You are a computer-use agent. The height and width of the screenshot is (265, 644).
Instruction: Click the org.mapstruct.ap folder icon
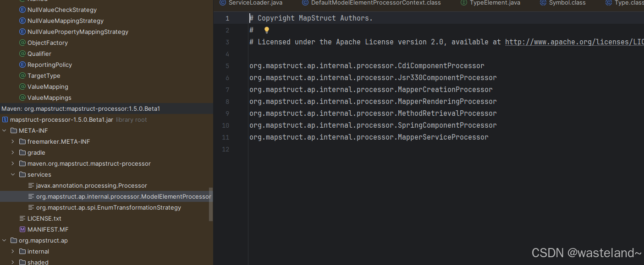click(14, 240)
